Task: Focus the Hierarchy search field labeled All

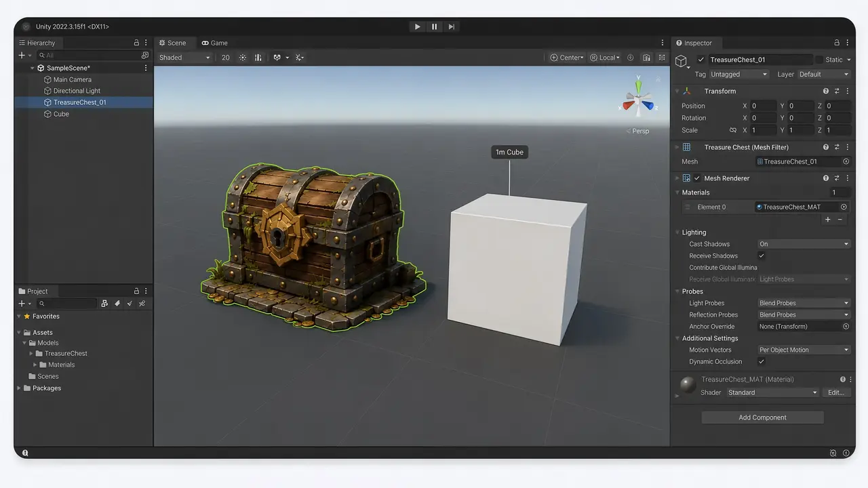Action: coord(93,56)
